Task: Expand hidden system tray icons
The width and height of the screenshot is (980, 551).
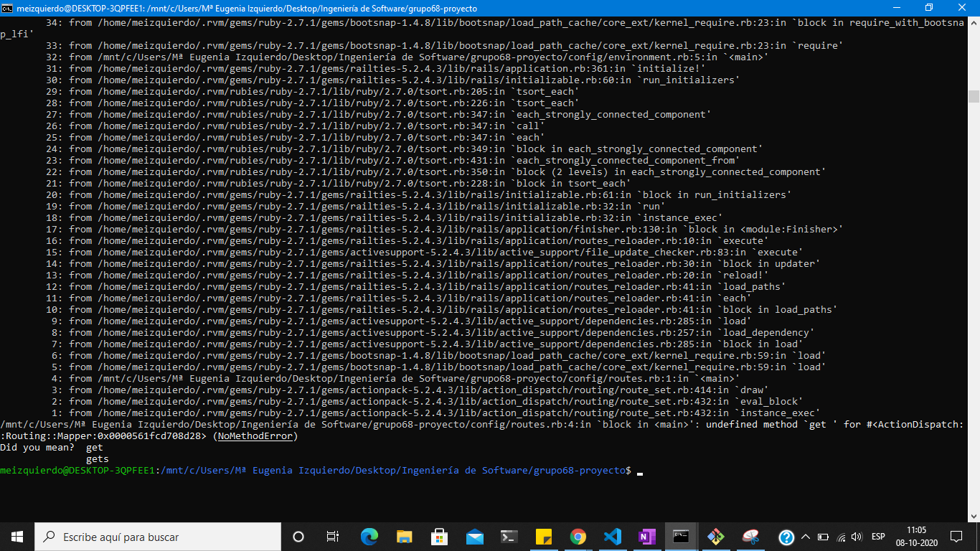Action: pos(806,537)
